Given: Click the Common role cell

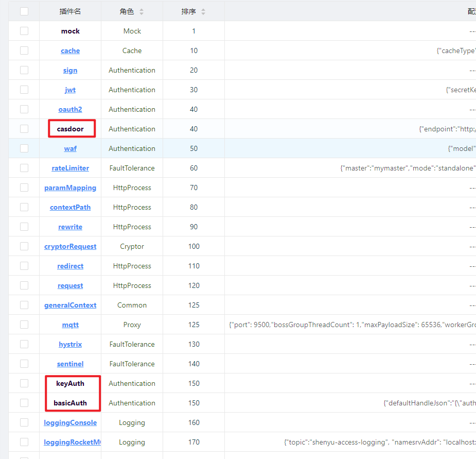Looking at the screenshot, I should click(132, 305).
